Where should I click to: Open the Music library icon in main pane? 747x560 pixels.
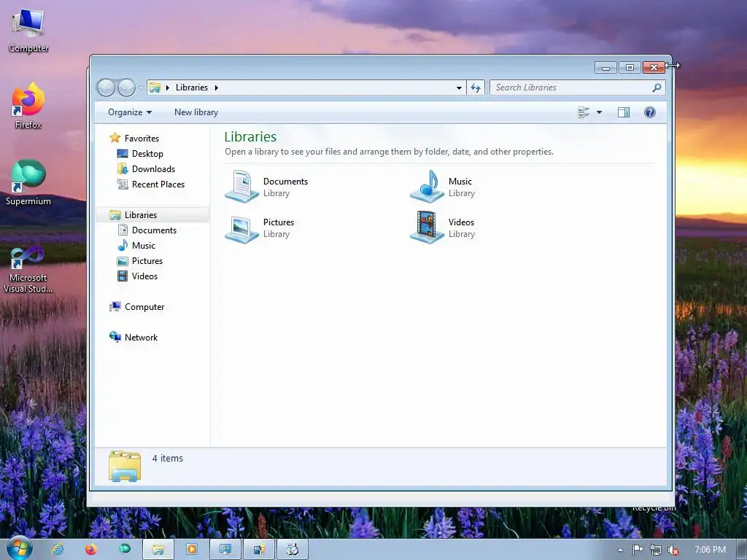click(427, 186)
